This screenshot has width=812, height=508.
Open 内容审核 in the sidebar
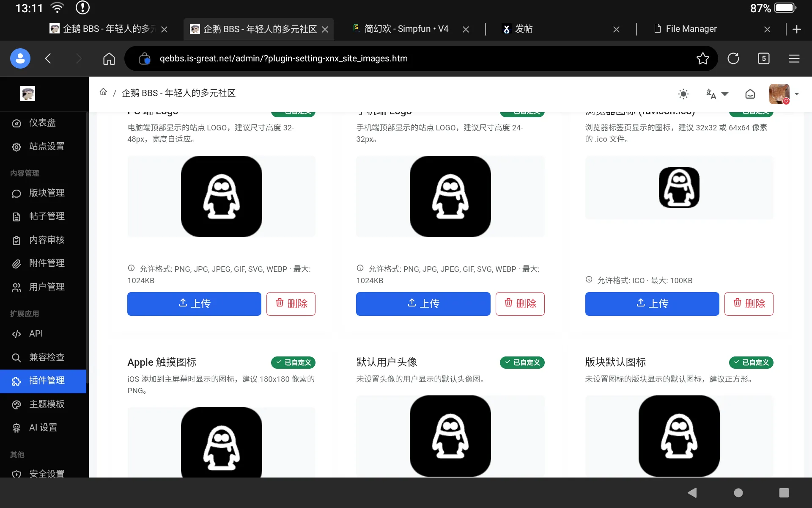(43, 240)
